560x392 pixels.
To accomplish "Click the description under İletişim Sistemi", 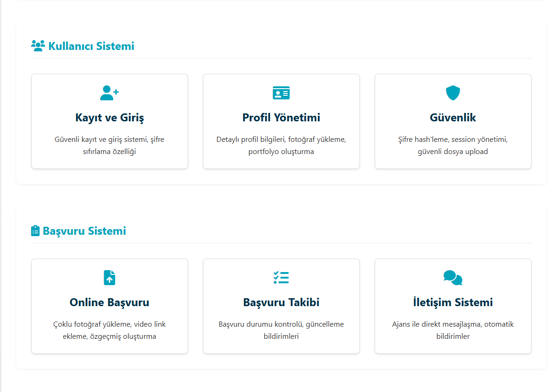I will point(453,330).
